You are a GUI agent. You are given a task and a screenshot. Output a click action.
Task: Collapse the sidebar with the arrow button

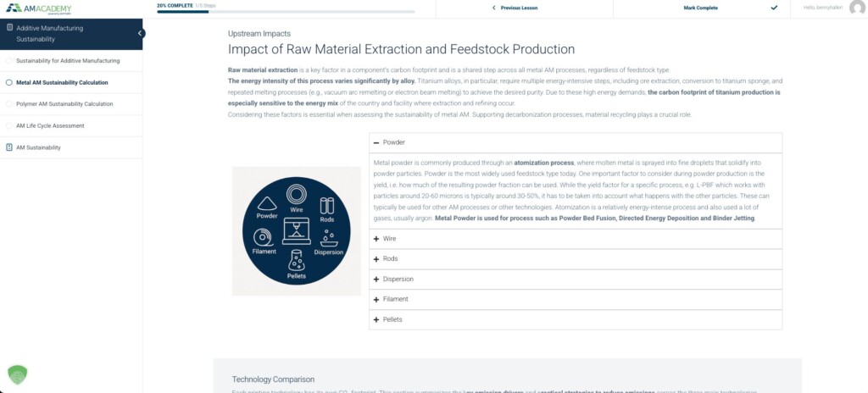tap(141, 33)
